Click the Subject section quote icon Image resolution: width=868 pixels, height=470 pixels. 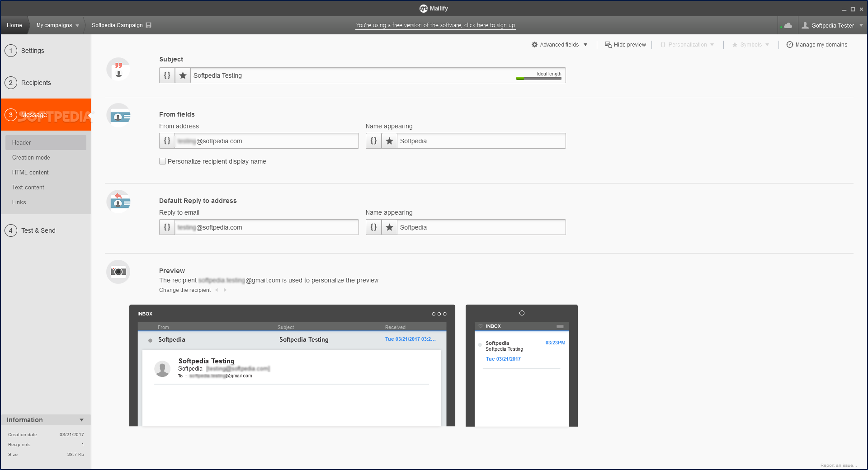coord(118,70)
